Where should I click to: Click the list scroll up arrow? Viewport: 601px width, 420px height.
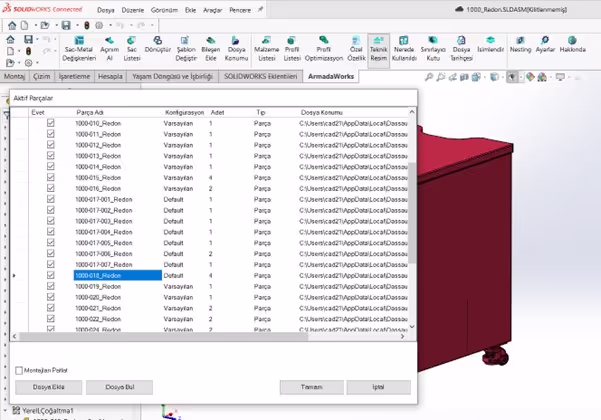coord(412,112)
